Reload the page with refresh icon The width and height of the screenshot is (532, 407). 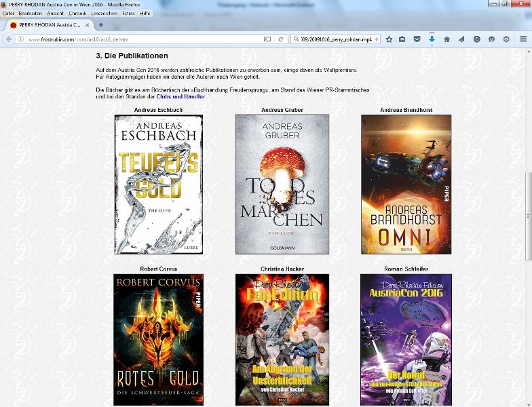pos(281,39)
